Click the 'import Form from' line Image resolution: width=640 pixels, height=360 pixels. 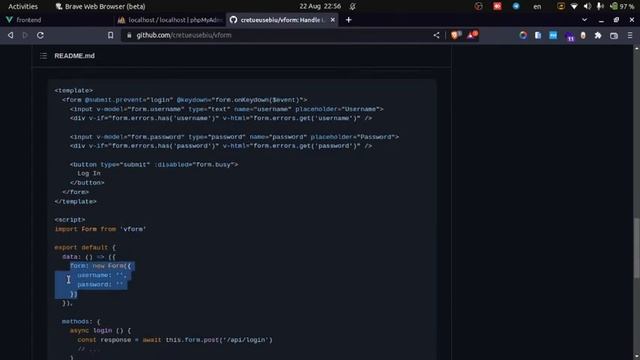(100, 229)
